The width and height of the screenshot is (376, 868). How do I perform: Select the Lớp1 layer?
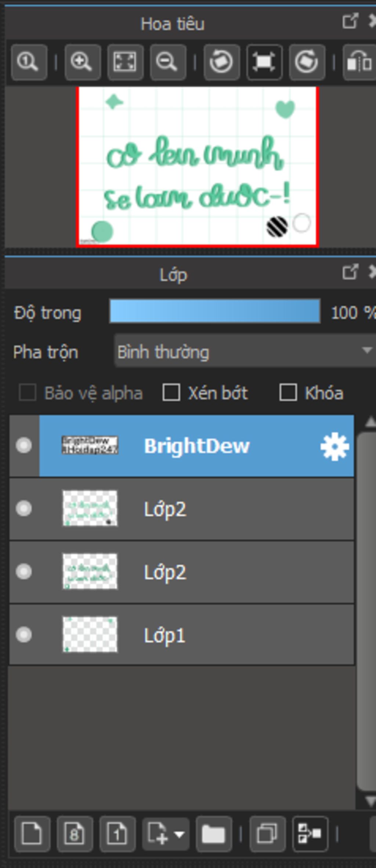[x=182, y=635]
